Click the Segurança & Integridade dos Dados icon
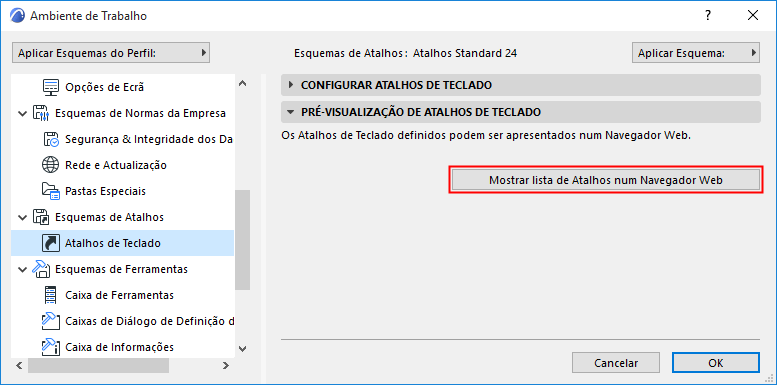 [x=51, y=139]
